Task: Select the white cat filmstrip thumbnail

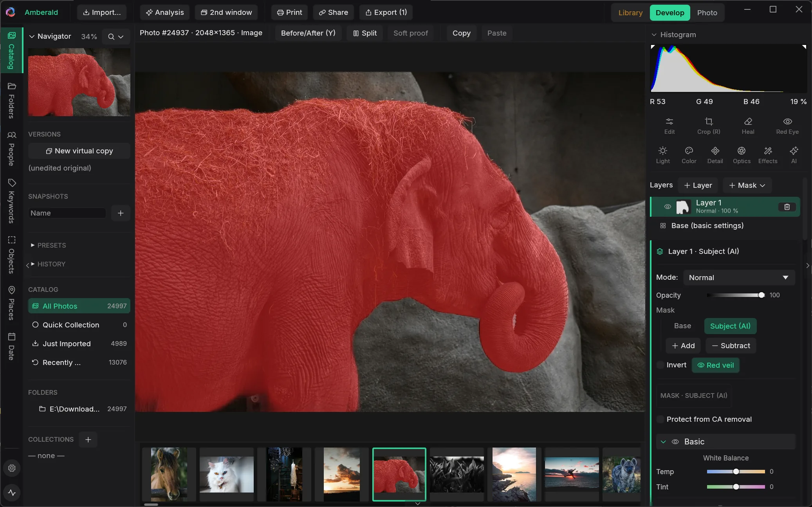Action: (227, 475)
